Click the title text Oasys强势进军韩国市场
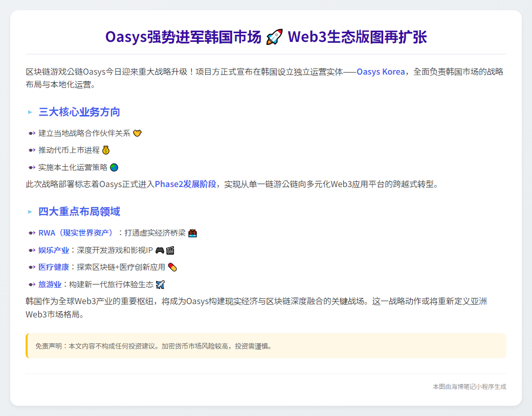 click(x=183, y=37)
